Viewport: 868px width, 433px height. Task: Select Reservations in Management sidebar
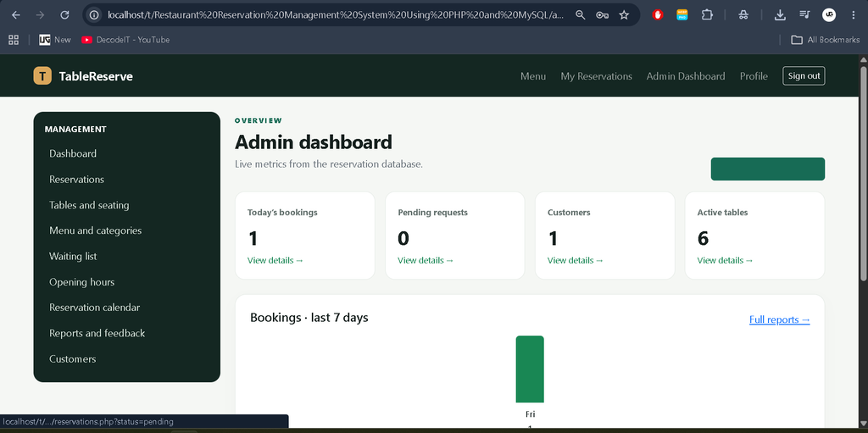coord(76,180)
